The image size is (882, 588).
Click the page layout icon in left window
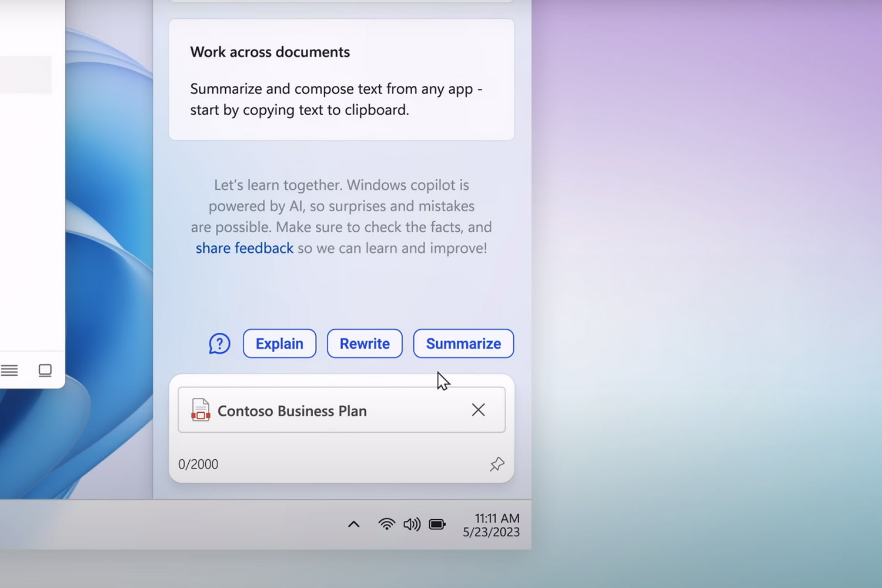45,370
